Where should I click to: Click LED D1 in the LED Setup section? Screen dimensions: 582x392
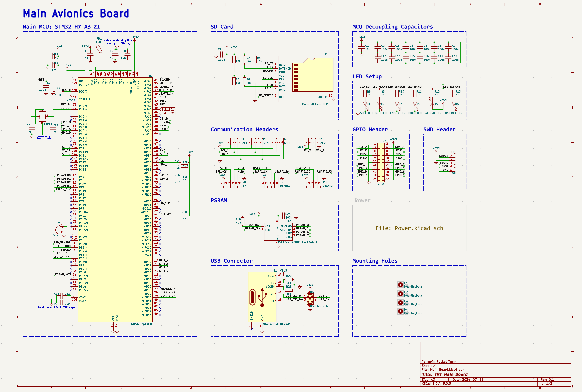(x=366, y=103)
